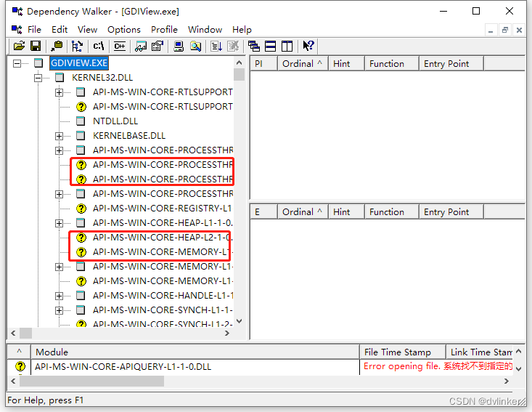This screenshot has width=532, height=412.
Task: Click the tree pane horizontal scroll-right arrow
Action: coord(227,334)
